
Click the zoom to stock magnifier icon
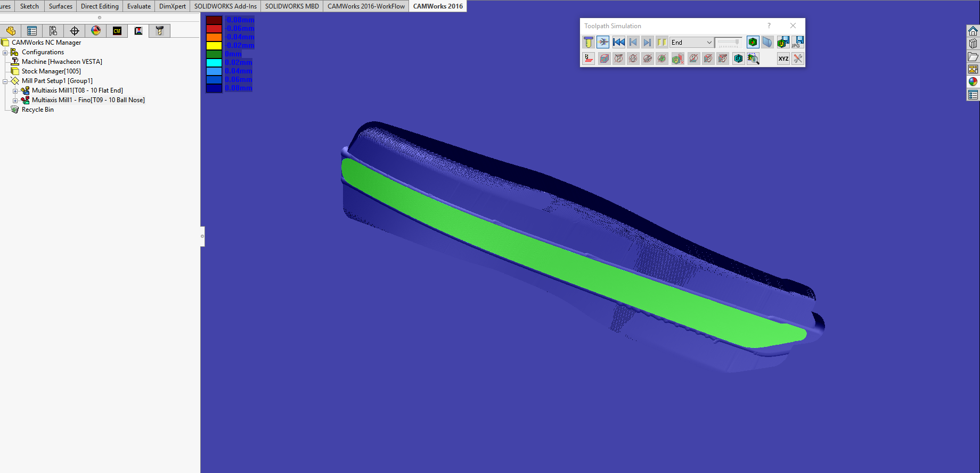tap(753, 59)
